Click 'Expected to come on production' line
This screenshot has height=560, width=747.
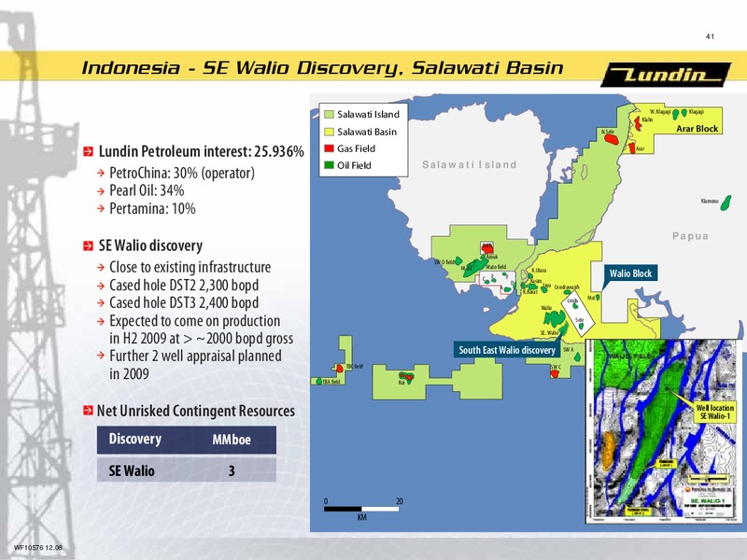point(195,321)
